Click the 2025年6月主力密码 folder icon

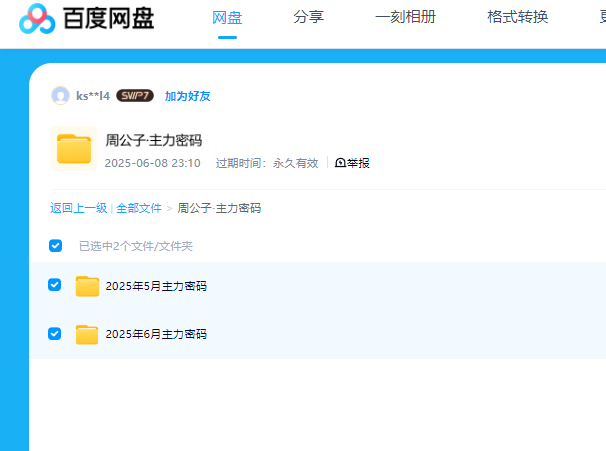tap(87, 334)
